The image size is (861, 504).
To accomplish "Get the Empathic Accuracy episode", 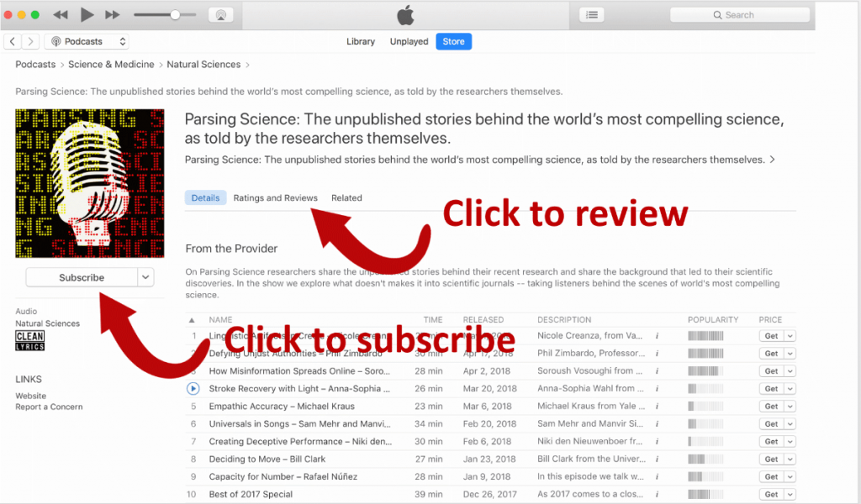I will click(771, 407).
